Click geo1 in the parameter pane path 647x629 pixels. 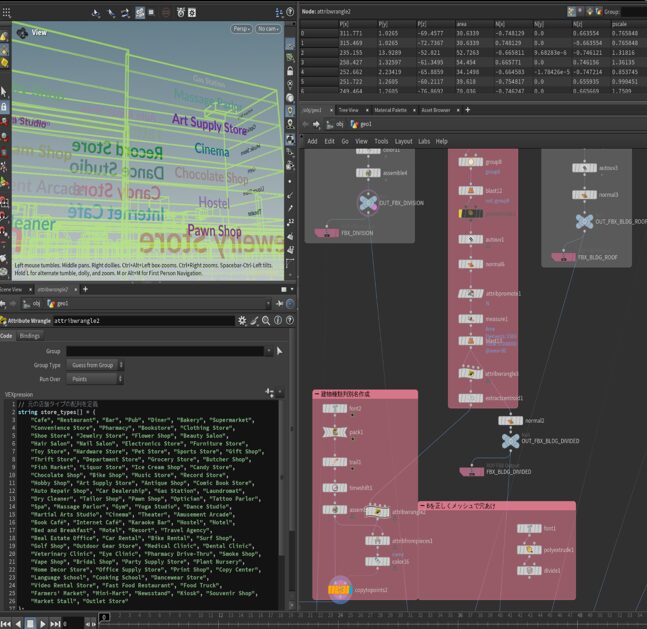pos(58,304)
